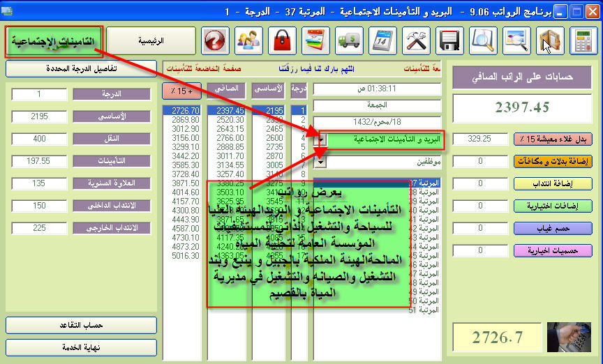603x364 pixels.
Task: Open the موظفين dropdown arrow
Action: pos(321,162)
